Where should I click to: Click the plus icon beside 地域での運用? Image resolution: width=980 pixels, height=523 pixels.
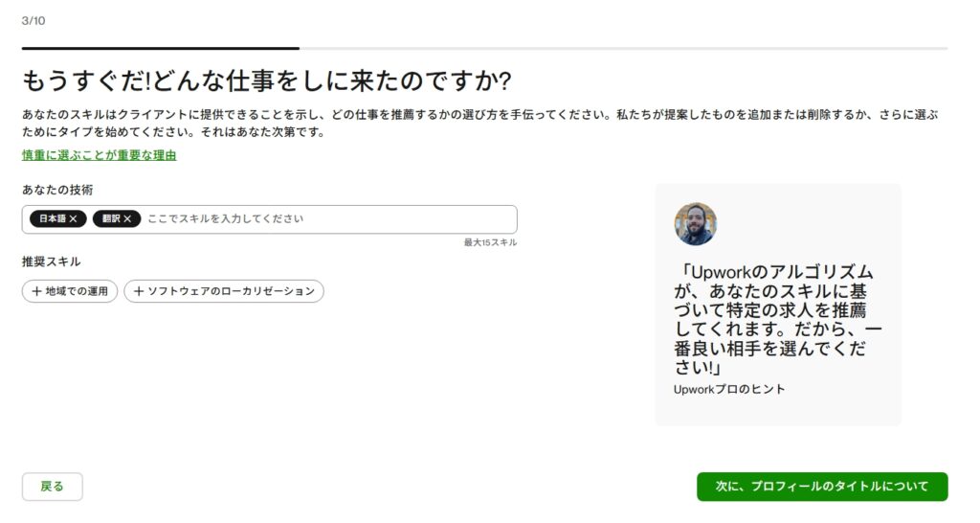36,291
